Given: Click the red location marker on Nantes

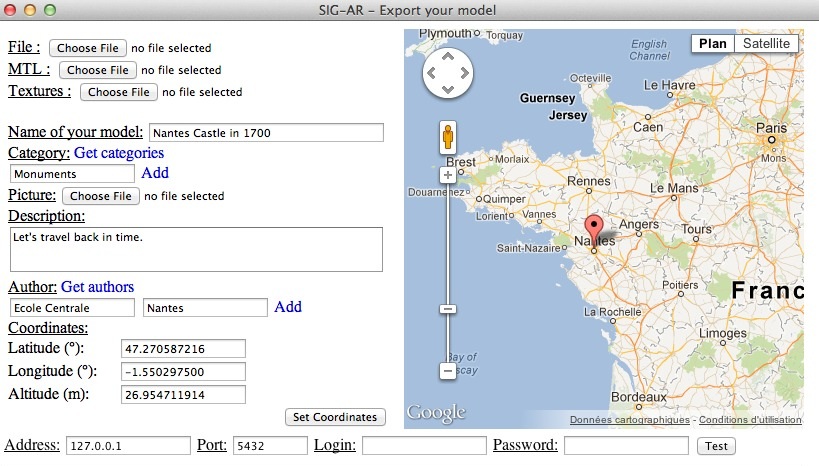Looking at the screenshot, I should click(x=593, y=230).
